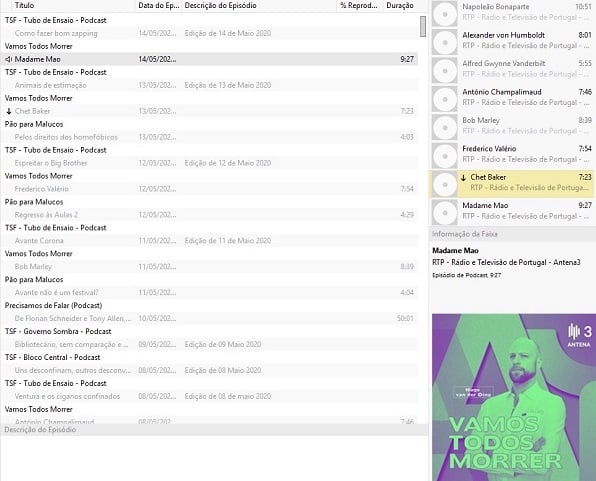Select the episode Avante não é um festival?
The width and height of the screenshot is (596, 481).
click(209, 292)
